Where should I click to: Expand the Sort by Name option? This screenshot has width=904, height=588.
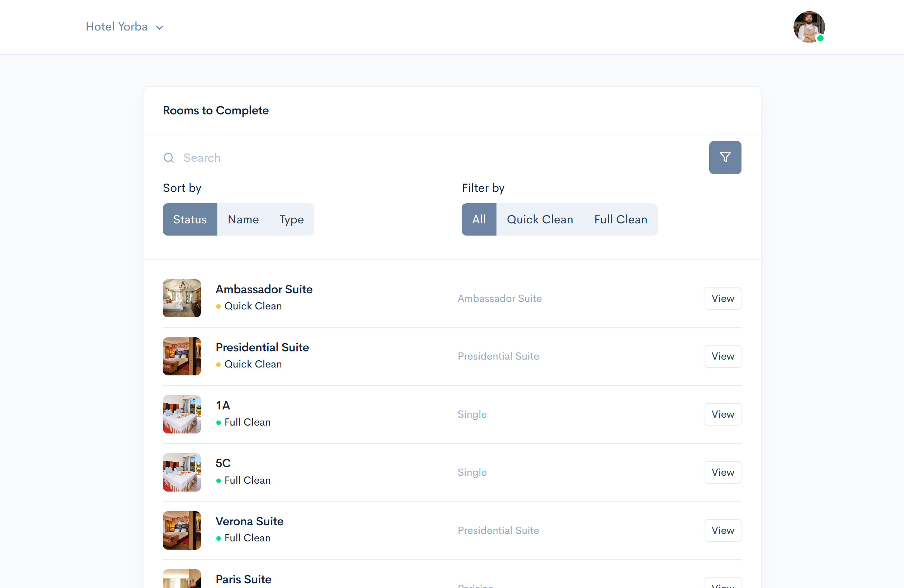point(243,219)
